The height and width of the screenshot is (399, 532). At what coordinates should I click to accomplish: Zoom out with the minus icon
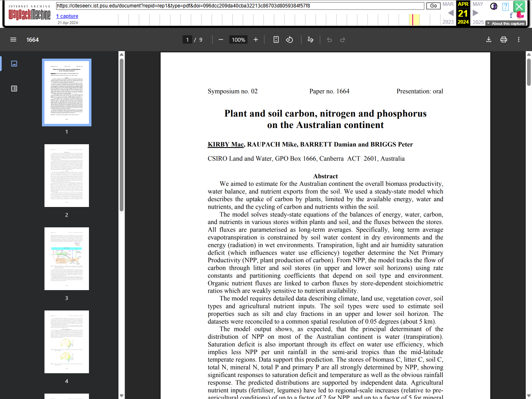tap(221, 39)
